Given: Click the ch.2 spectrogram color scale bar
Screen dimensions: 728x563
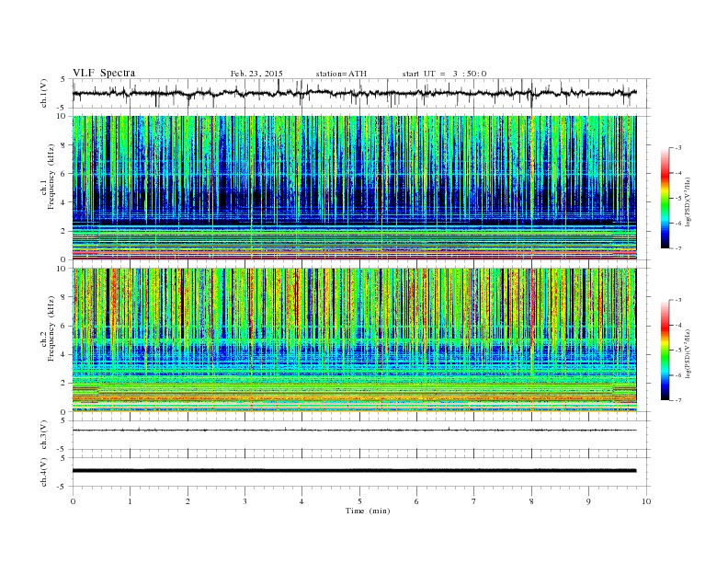Looking at the screenshot, I should click(x=665, y=350).
